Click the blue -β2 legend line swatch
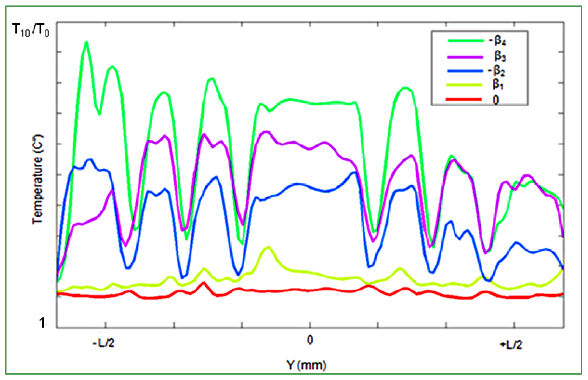This screenshot has height=380, width=588. 465,71
